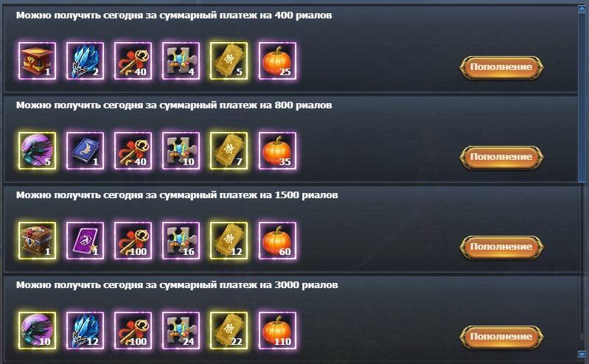
Task: Click the purple raven orb with quantity 5
Action: click(x=37, y=150)
